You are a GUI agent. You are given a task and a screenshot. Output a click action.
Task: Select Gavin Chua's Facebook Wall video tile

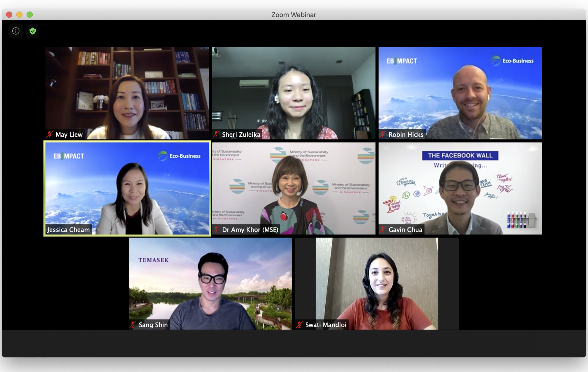[x=460, y=188]
